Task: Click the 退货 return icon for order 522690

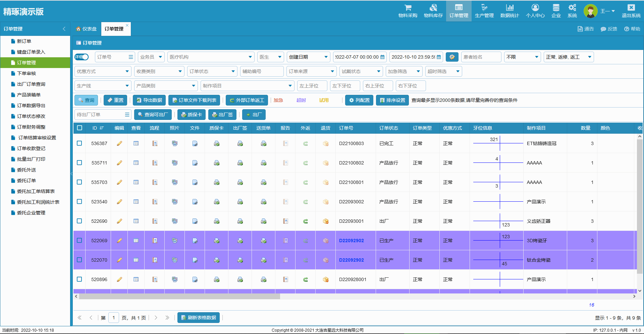Action: [325, 221]
